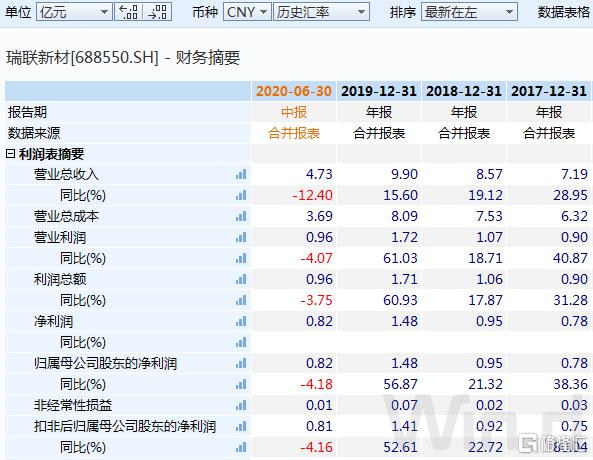Click the 营业总成本 row label
This screenshot has height=460, width=593.
pos(66,216)
